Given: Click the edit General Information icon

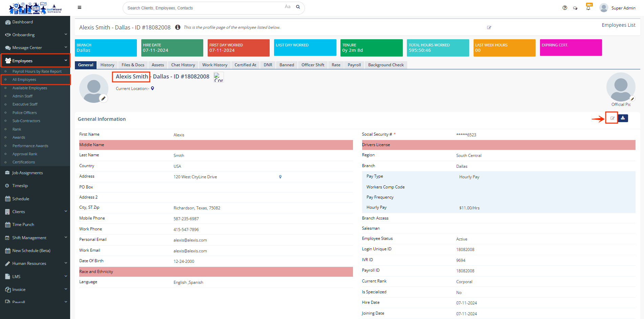Looking at the screenshot, I should click(612, 118).
